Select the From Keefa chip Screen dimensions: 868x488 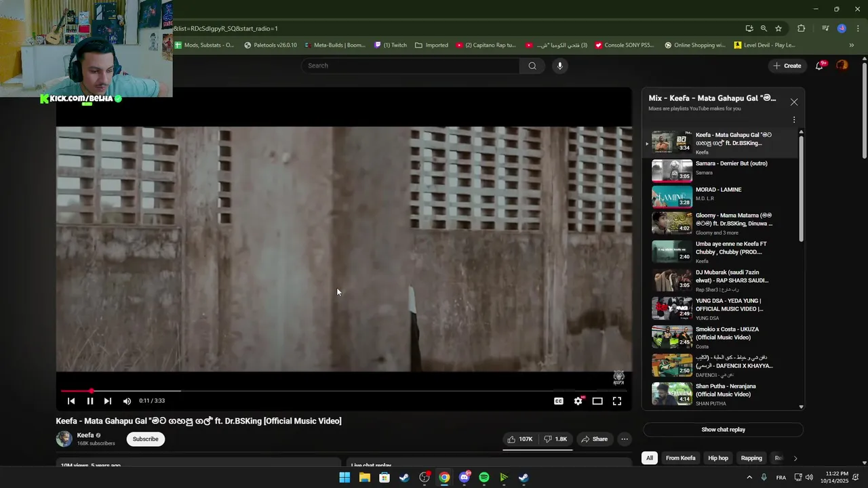[680, 458]
